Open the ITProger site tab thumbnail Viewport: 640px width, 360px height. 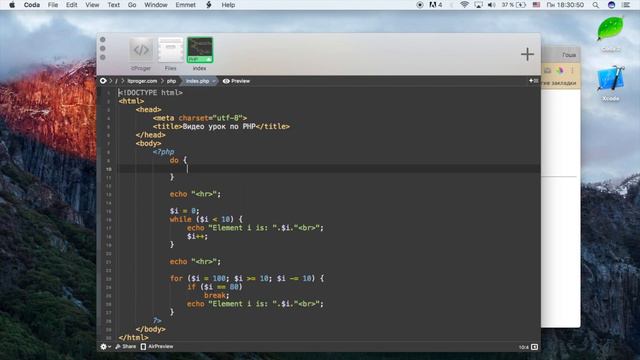pos(141,50)
